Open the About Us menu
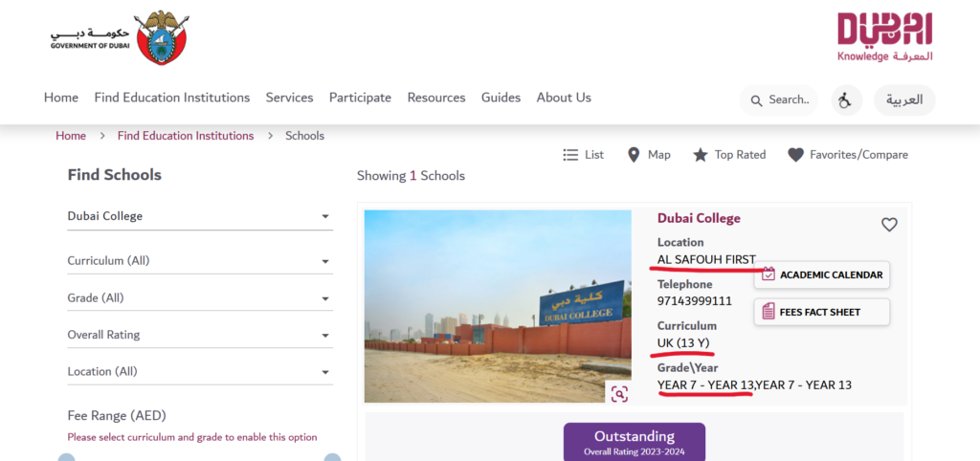Image resolution: width=980 pixels, height=461 pixels. [564, 98]
